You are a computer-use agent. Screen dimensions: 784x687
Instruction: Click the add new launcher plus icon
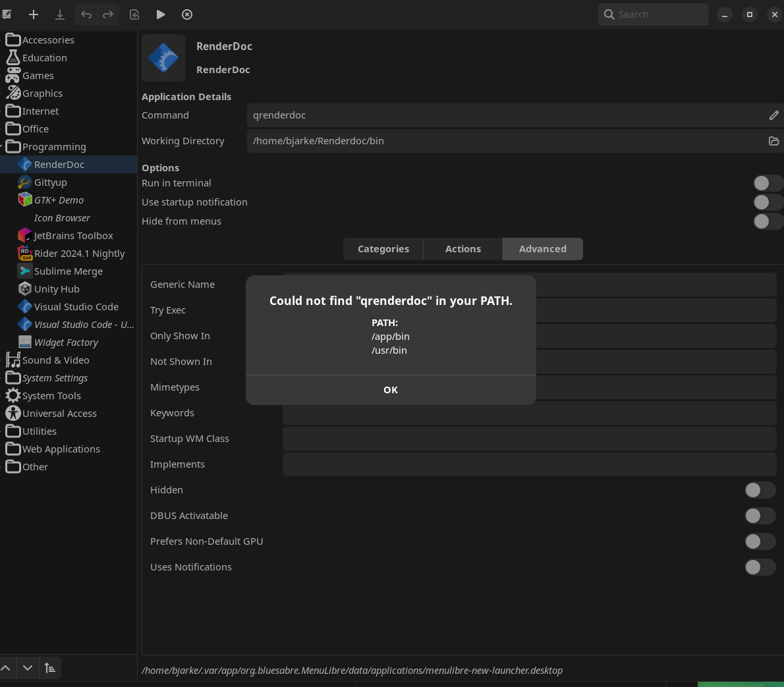tap(34, 14)
